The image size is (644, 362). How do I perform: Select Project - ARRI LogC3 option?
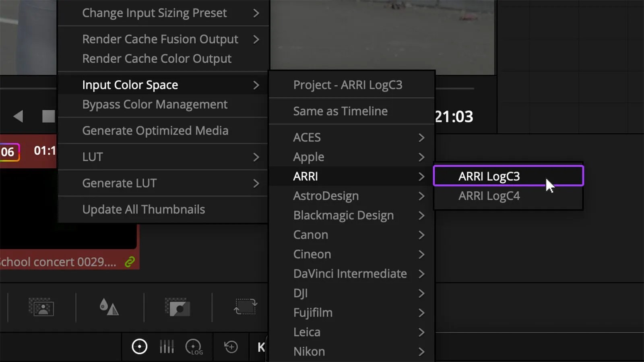352,85
